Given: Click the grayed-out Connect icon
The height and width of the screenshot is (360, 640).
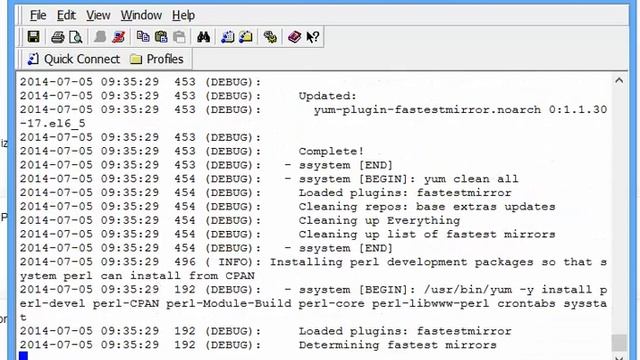Looking at the screenshot, I should [x=100, y=37].
